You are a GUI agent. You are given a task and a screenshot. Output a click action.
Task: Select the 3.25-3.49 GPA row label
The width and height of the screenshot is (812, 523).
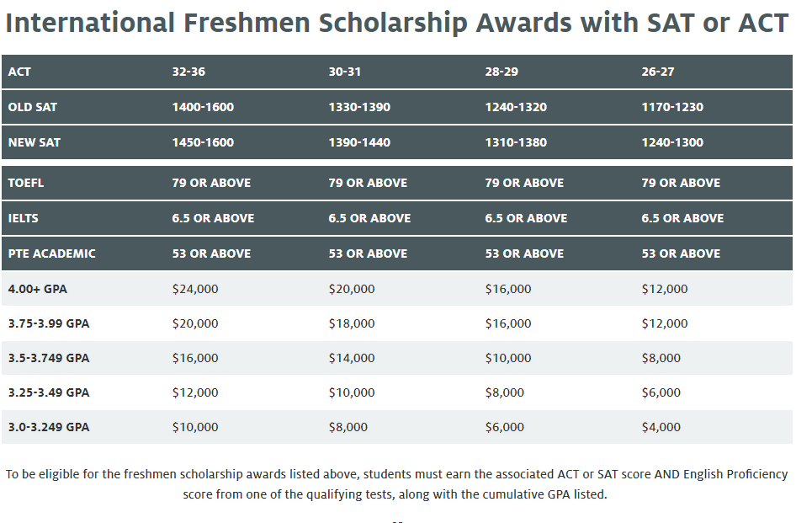pyautogui.click(x=49, y=392)
